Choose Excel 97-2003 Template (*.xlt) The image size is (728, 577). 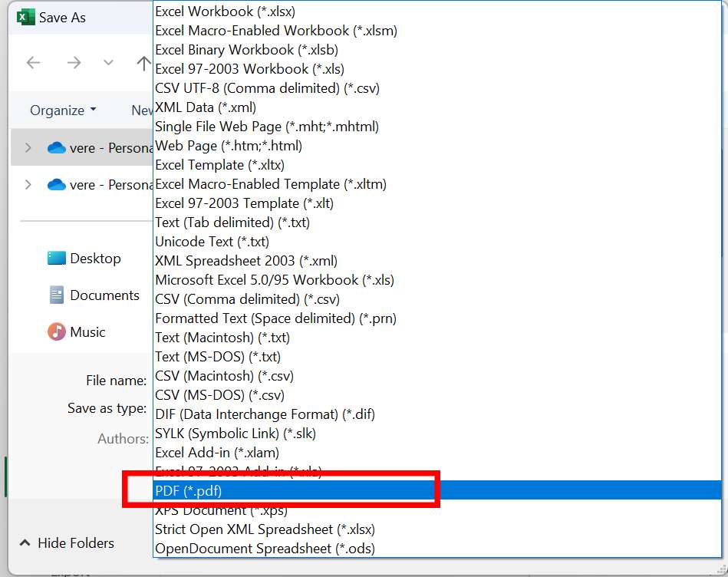[437, 203]
